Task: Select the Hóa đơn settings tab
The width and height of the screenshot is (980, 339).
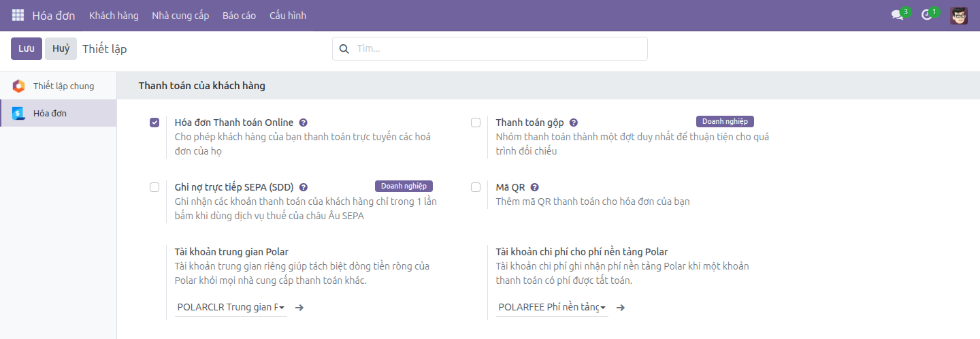Action: pyautogui.click(x=59, y=113)
